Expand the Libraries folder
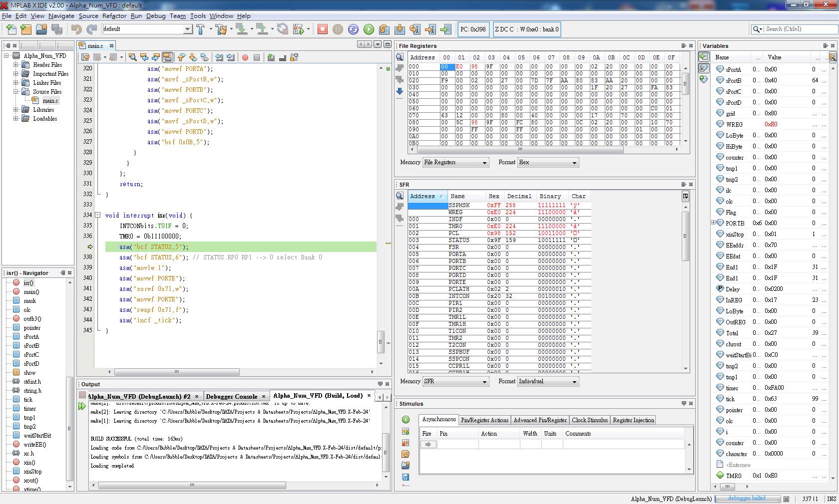Viewport: 839px width, 504px height. 15,110
